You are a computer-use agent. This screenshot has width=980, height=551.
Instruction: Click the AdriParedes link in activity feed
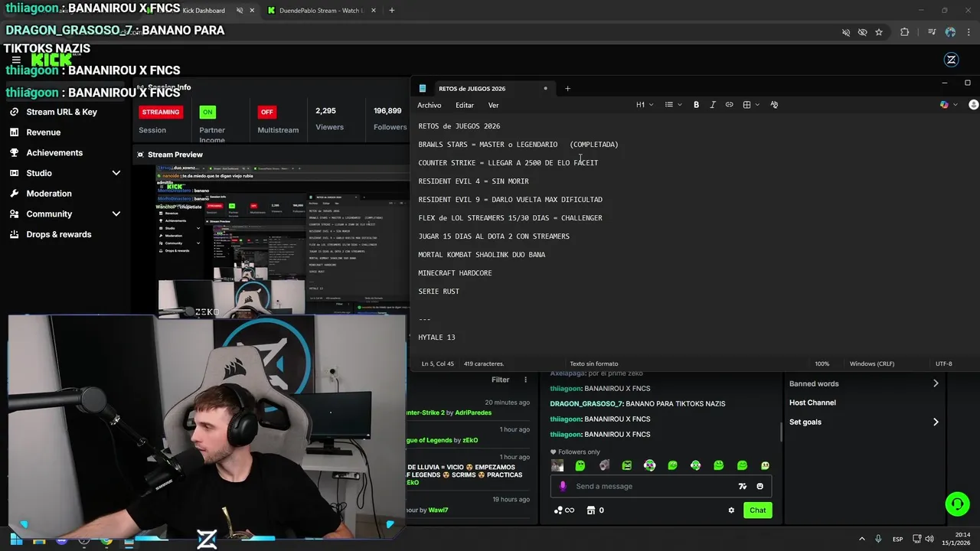point(473,412)
